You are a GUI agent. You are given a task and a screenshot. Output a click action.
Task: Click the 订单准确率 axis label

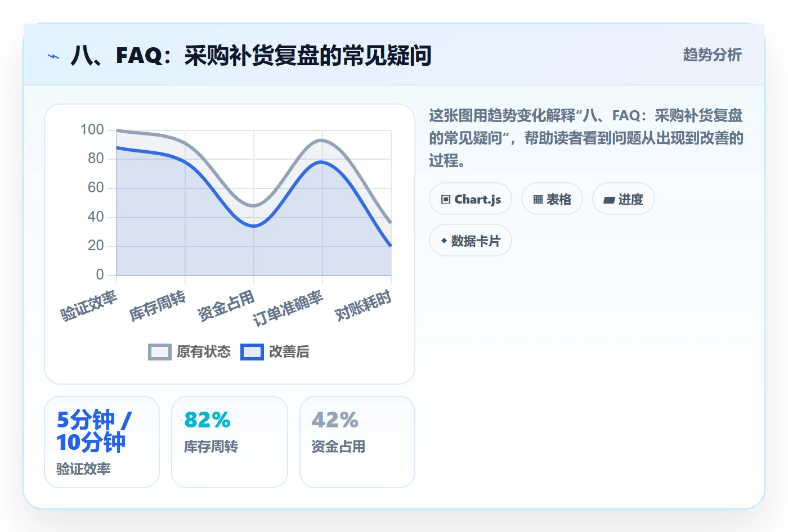288,309
